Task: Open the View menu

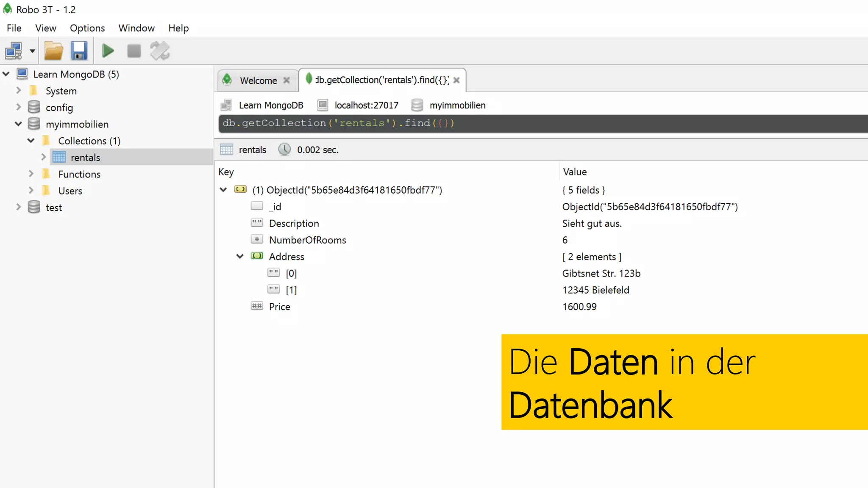Action: [46, 28]
